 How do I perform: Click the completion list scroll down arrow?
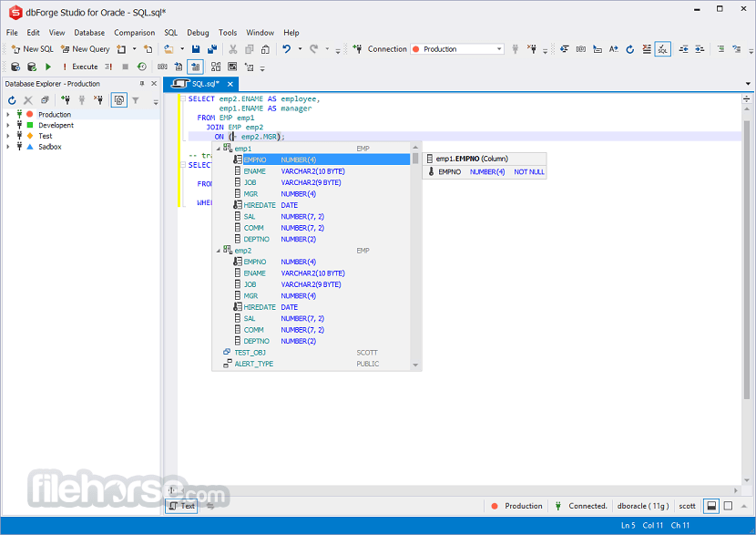(x=415, y=365)
